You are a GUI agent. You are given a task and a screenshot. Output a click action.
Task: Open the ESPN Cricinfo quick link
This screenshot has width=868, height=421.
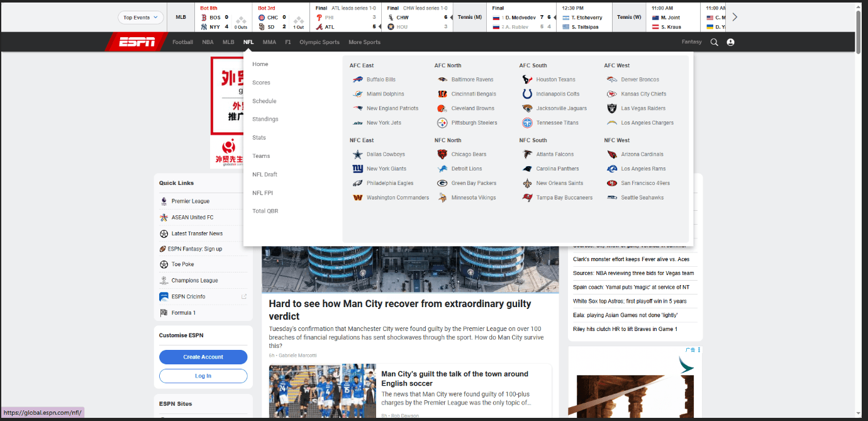[188, 296]
